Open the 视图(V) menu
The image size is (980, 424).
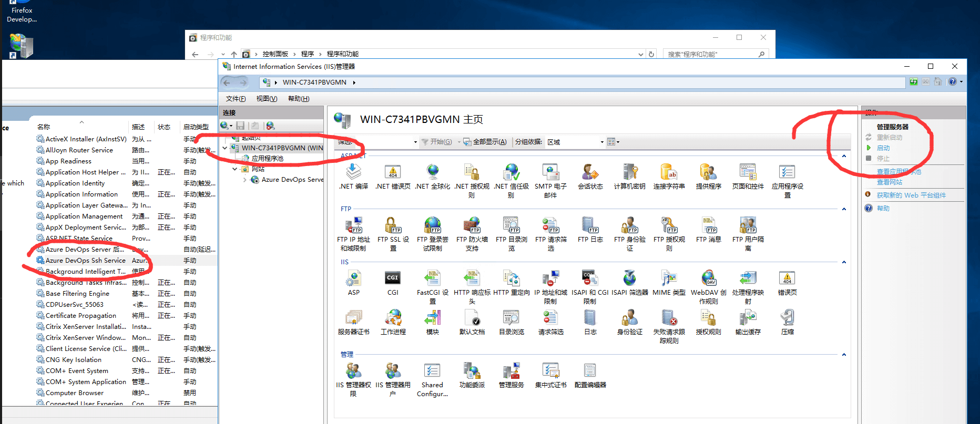pyautogui.click(x=267, y=99)
